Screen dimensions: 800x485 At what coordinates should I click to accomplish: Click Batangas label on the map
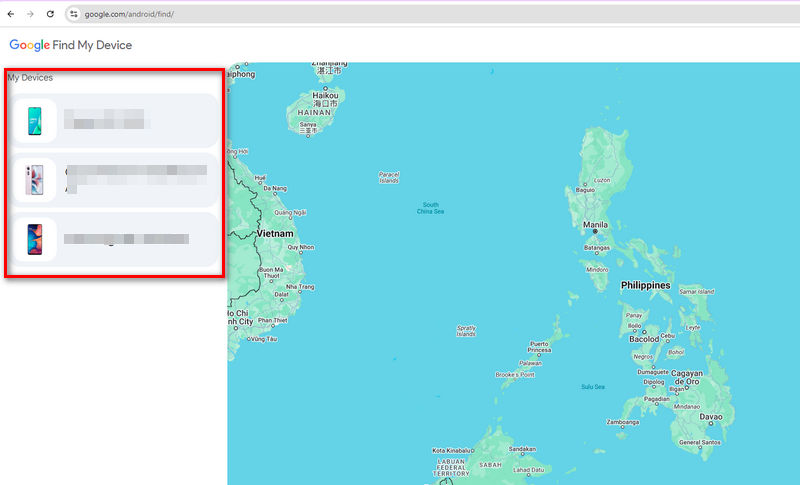tap(596, 247)
